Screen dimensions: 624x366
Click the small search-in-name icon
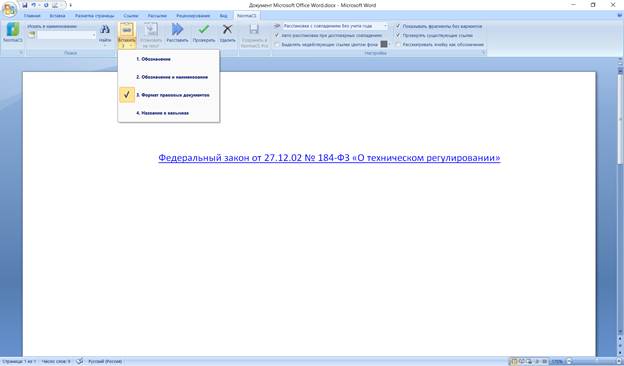(31, 35)
